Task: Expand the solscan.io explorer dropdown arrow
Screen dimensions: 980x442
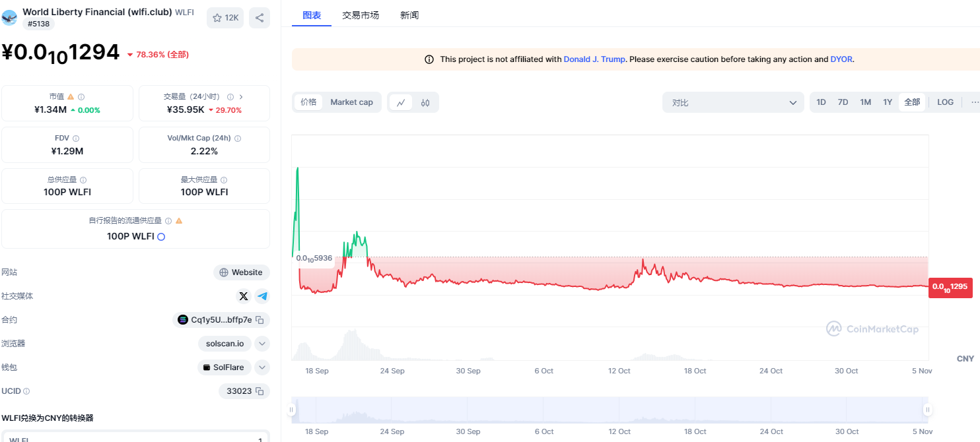Action: (262, 344)
